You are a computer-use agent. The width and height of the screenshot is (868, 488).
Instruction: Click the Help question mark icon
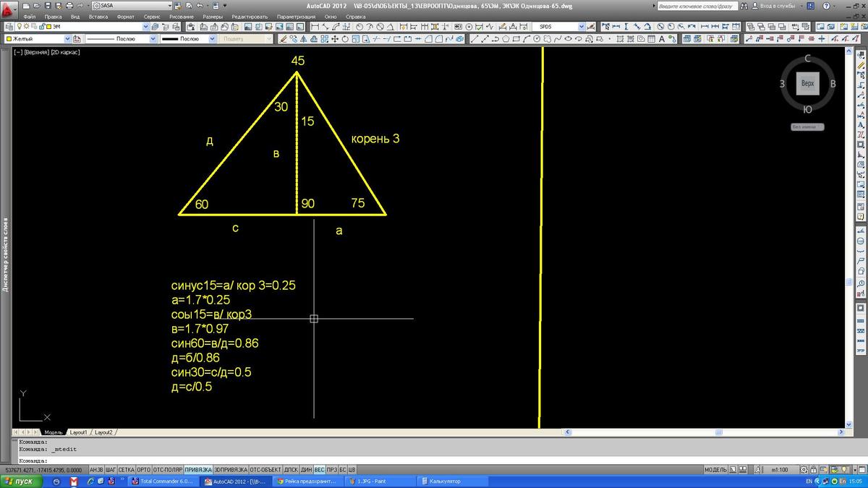(827, 6)
